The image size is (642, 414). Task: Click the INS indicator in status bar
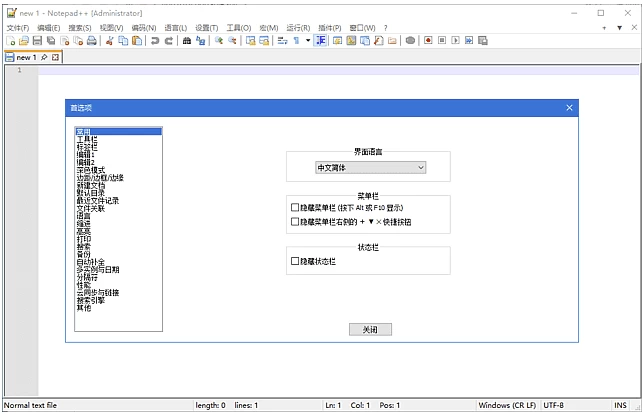pyautogui.click(x=619, y=405)
